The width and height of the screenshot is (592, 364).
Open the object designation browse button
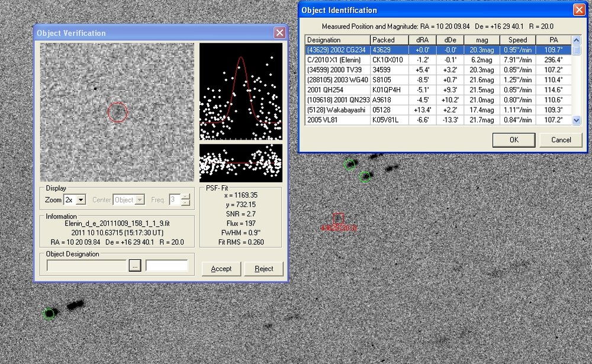point(135,266)
